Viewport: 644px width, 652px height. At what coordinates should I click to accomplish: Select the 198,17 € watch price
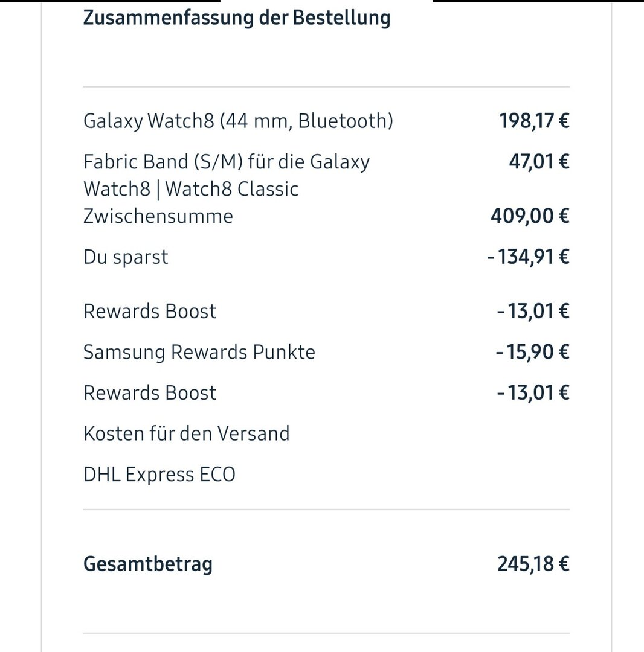(534, 121)
